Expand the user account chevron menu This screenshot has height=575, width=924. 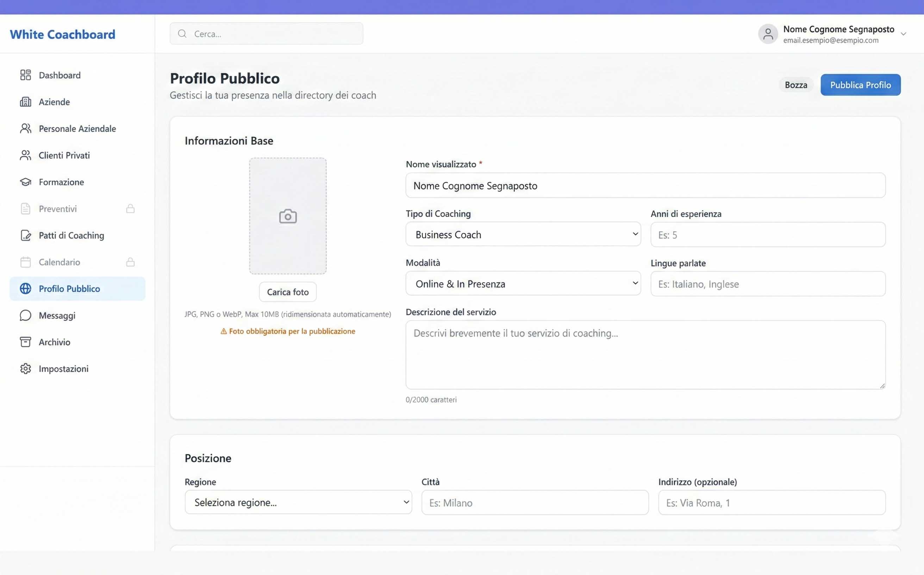904,34
